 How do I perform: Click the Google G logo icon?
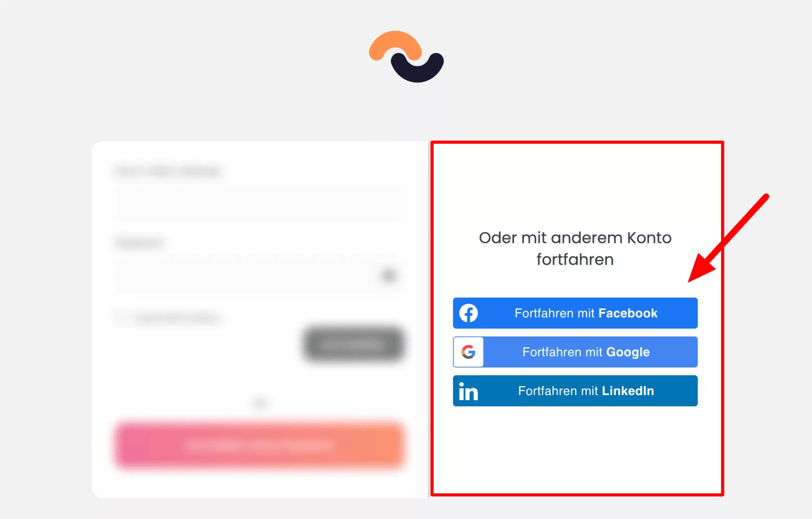469,352
